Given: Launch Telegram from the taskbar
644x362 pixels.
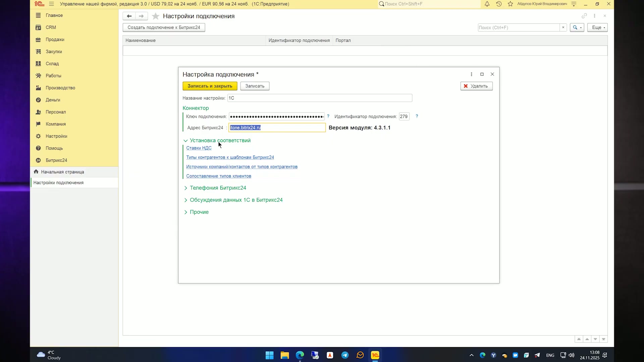Looking at the screenshot, I should point(345,355).
